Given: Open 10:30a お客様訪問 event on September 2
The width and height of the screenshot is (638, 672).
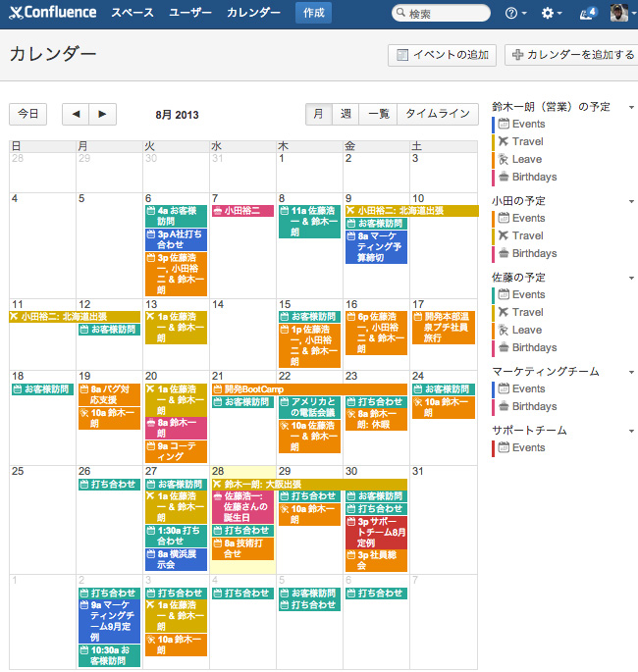Looking at the screenshot, I should point(109,655).
